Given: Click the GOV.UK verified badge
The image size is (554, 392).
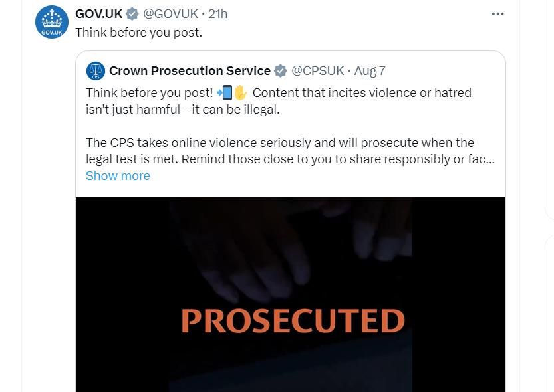Looking at the screenshot, I should 132,14.
